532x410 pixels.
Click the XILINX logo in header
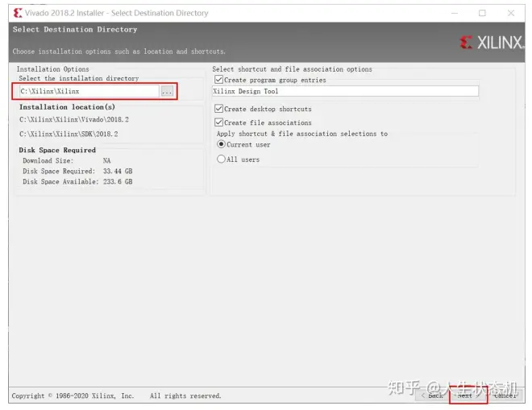point(491,43)
